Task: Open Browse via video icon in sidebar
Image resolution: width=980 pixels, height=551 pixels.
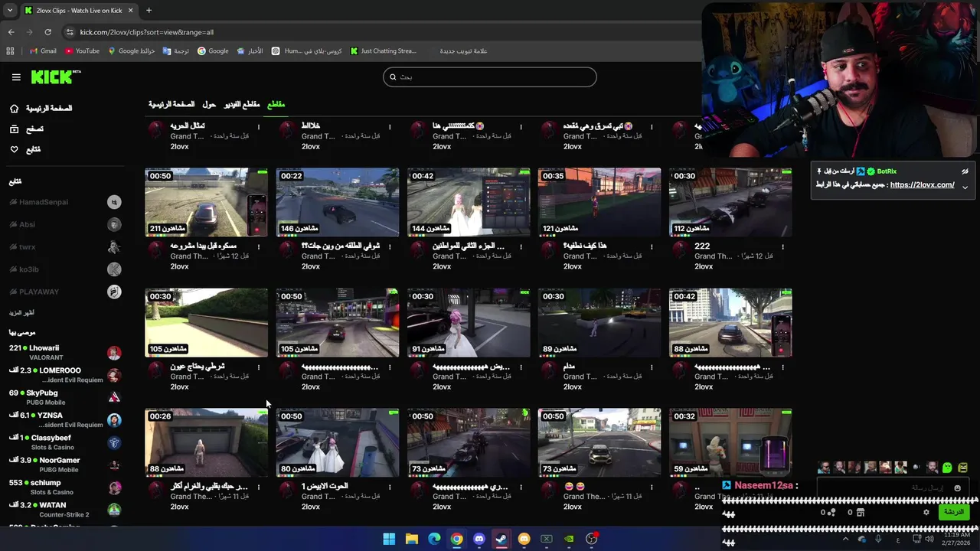Action: (14, 129)
